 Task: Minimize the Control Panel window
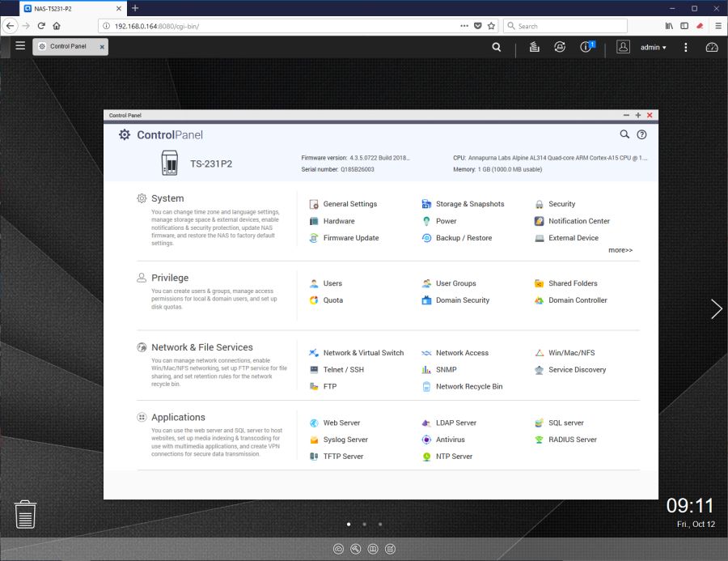pos(626,115)
